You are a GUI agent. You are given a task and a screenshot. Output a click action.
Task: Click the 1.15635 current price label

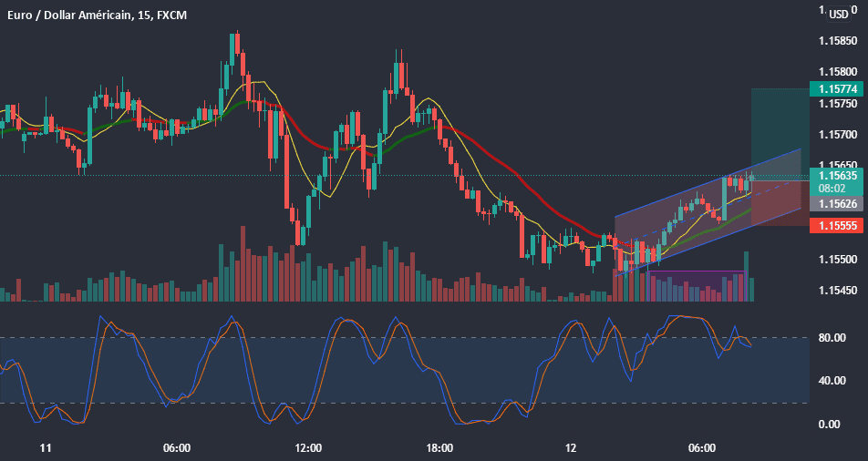(836, 176)
